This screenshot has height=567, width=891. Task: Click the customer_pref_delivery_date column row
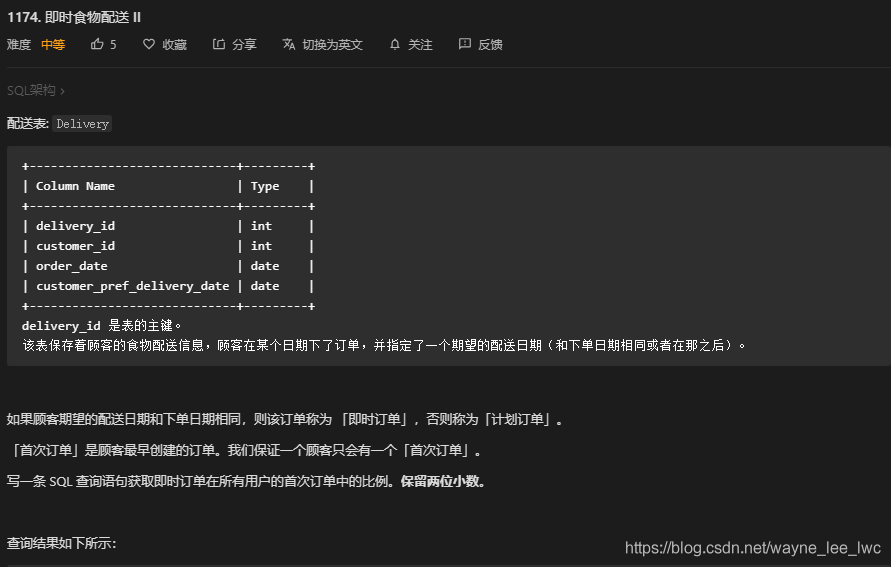(168, 286)
